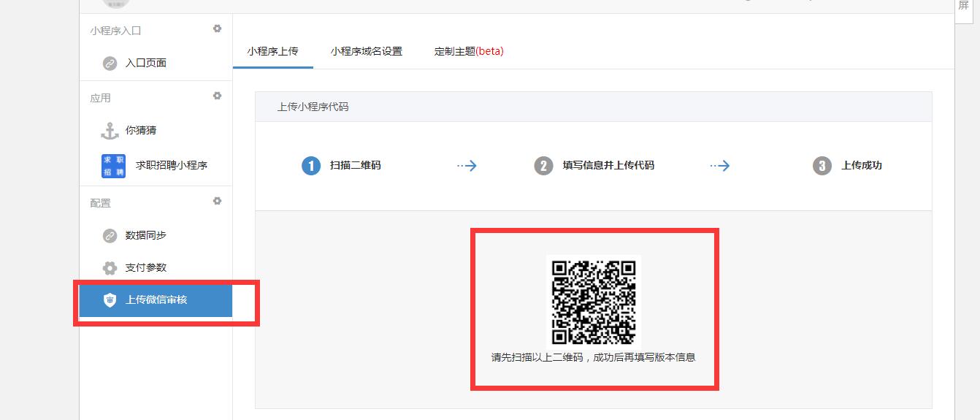Click step 3 circle icon 上传成功

tap(822, 166)
